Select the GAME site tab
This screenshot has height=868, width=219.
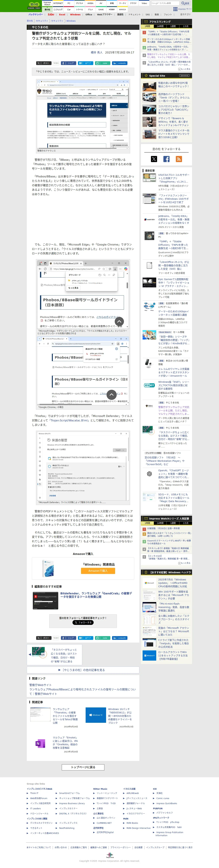[101, 9]
